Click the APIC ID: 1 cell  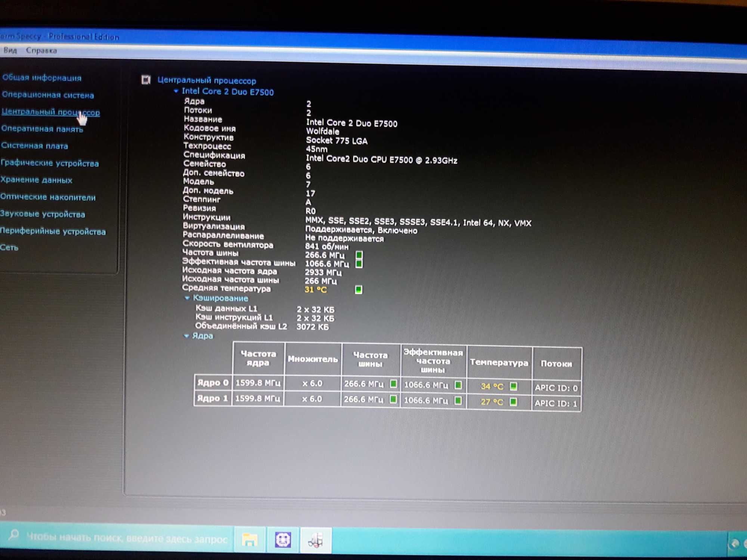[556, 404]
